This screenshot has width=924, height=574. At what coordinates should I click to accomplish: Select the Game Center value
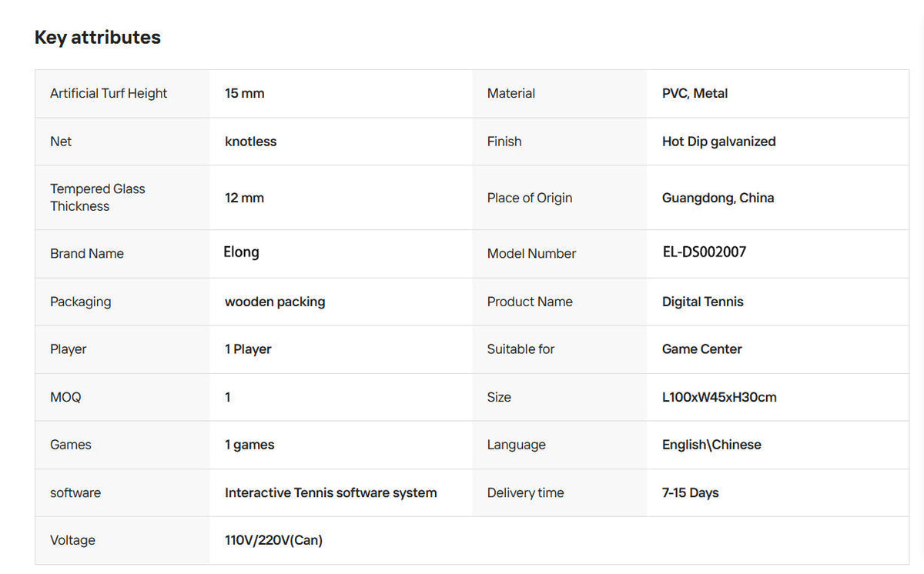click(x=702, y=349)
